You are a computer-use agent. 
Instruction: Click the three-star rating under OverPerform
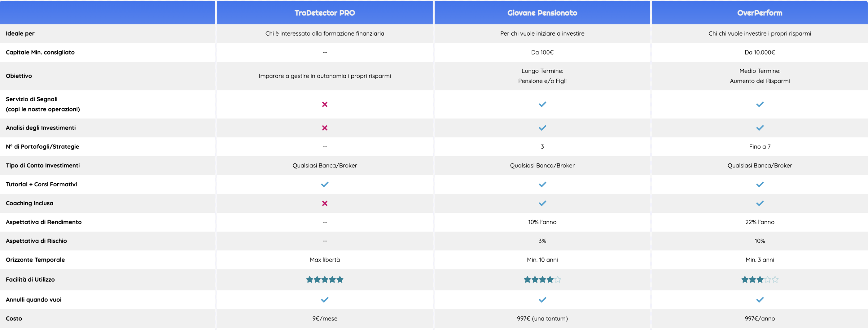pos(759,280)
